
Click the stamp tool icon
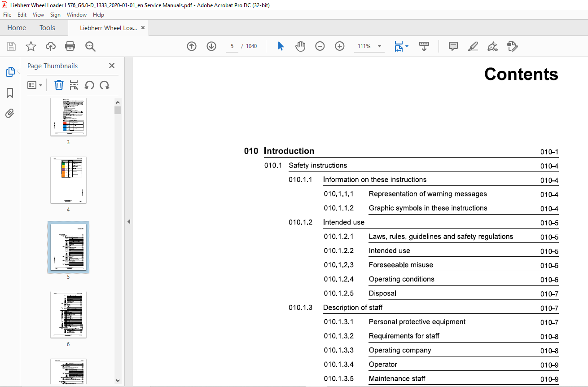coord(512,46)
